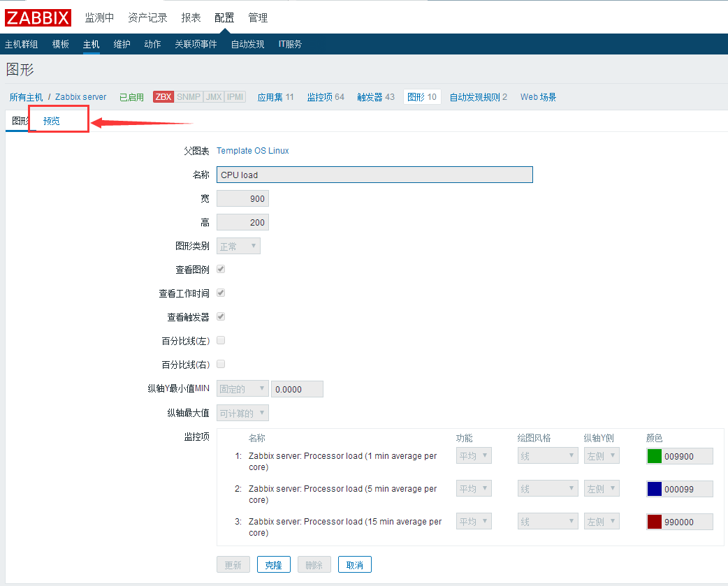Open the 管理 top menu
Image resolution: width=728 pixels, height=586 pixels.
[x=258, y=17]
